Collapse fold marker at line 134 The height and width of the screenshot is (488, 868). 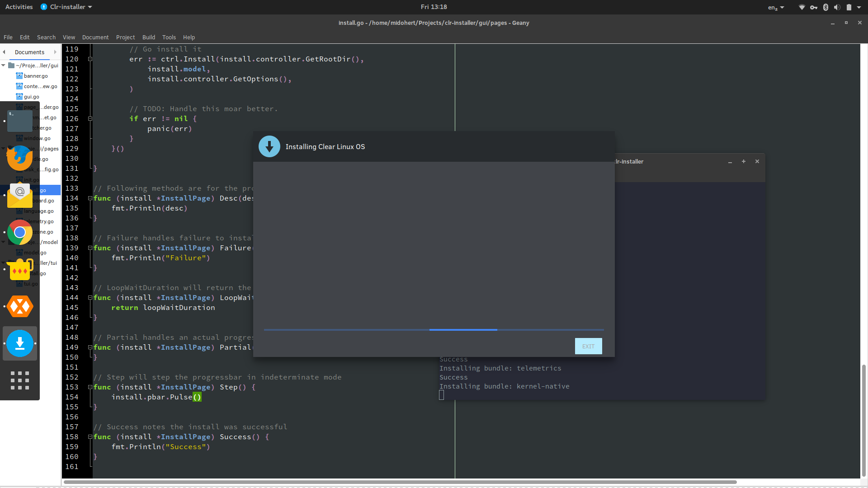tap(90, 198)
